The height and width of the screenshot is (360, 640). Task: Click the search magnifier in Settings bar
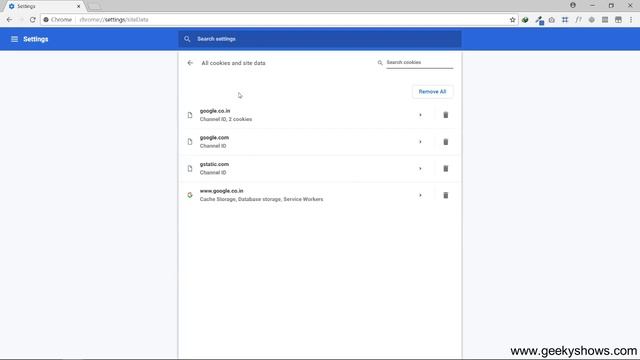point(187,39)
